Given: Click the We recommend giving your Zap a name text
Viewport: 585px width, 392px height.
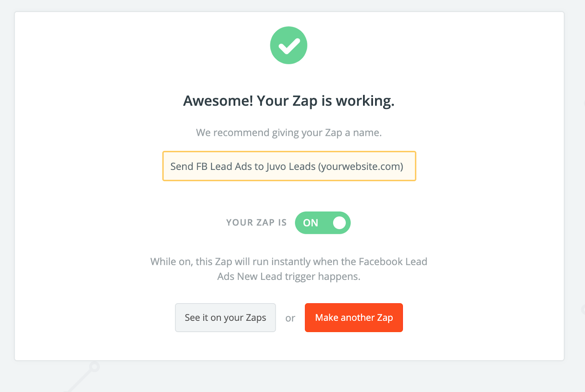Looking at the screenshot, I should click(289, 133).
